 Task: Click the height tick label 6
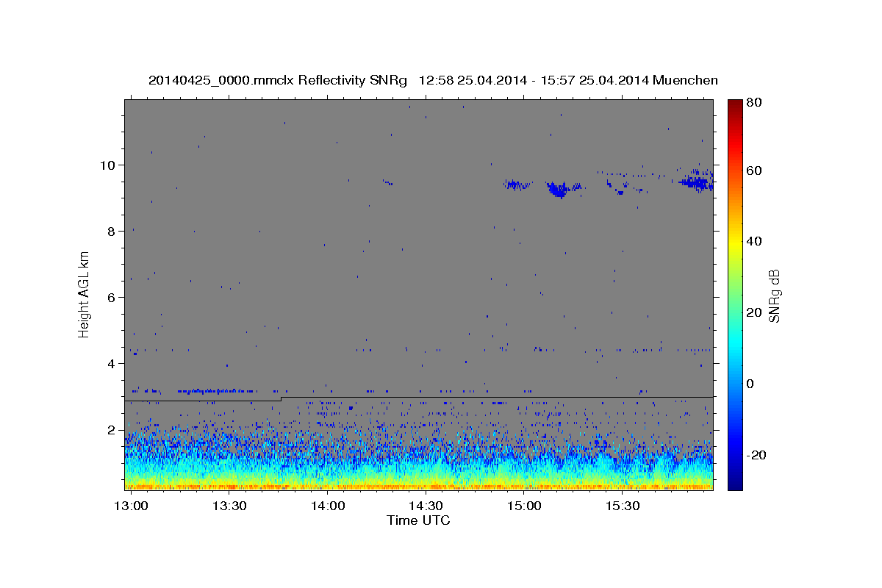tap(112, 298)
